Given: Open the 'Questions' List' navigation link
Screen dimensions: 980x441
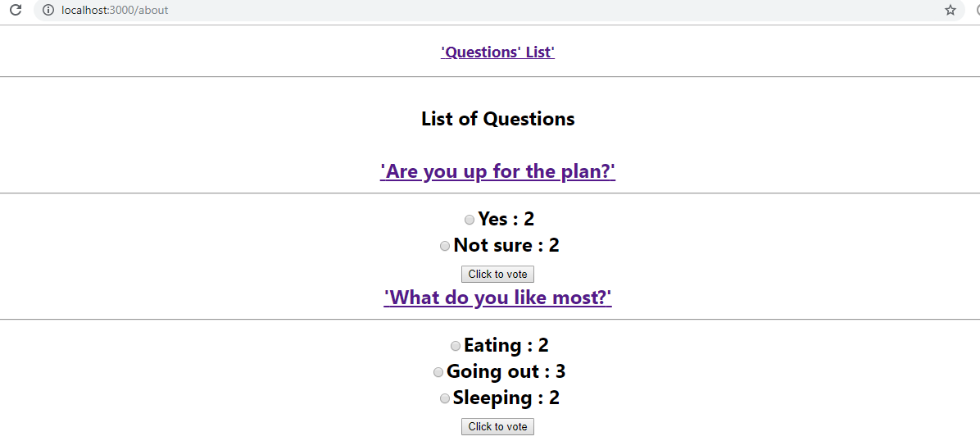Looking at the screenshot, I should pyautogui.click(x=497, y=52).
